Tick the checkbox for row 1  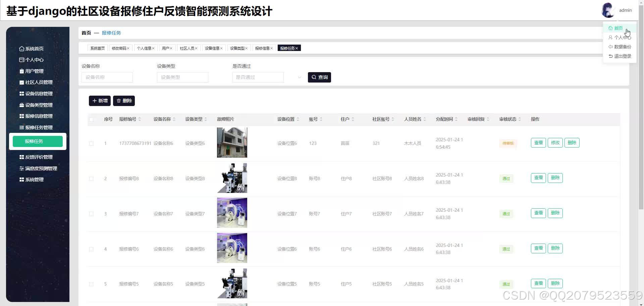pos(91,143)
